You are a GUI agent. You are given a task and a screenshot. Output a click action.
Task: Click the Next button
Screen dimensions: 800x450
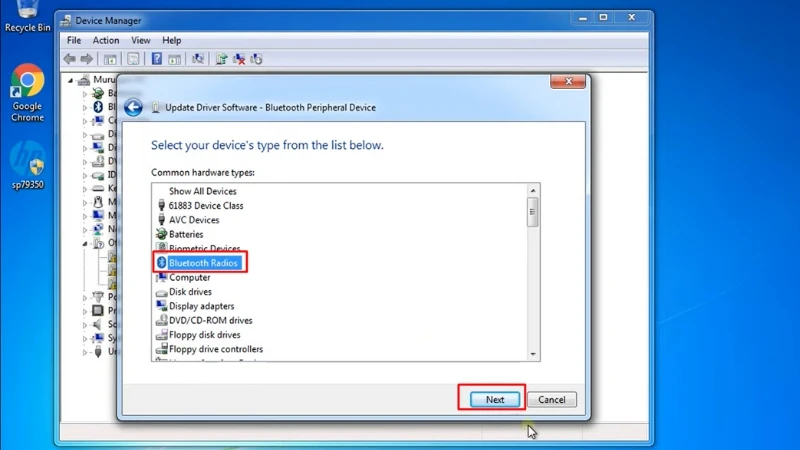[495, 399]
